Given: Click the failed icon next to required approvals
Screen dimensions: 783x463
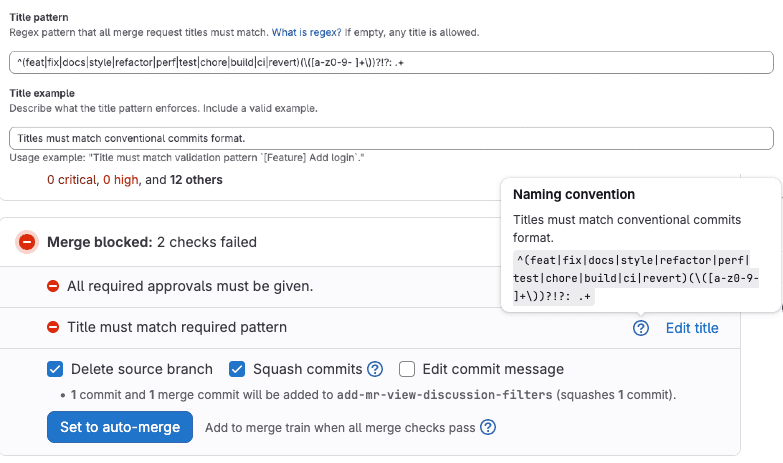Looking at the screenshot, I should click(53, 286).
